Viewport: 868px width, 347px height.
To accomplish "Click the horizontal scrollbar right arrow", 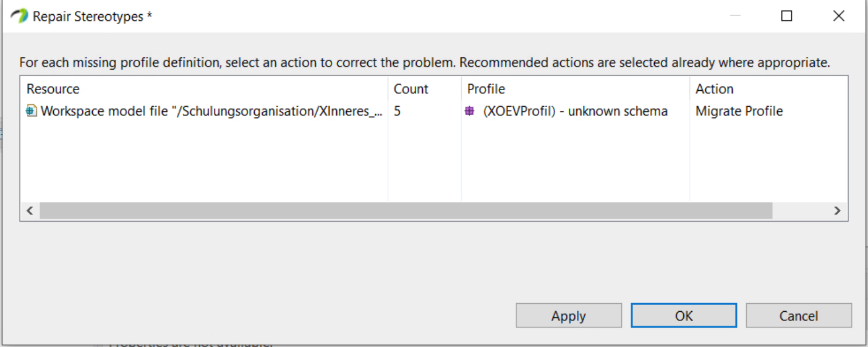I will click(838, 211).
